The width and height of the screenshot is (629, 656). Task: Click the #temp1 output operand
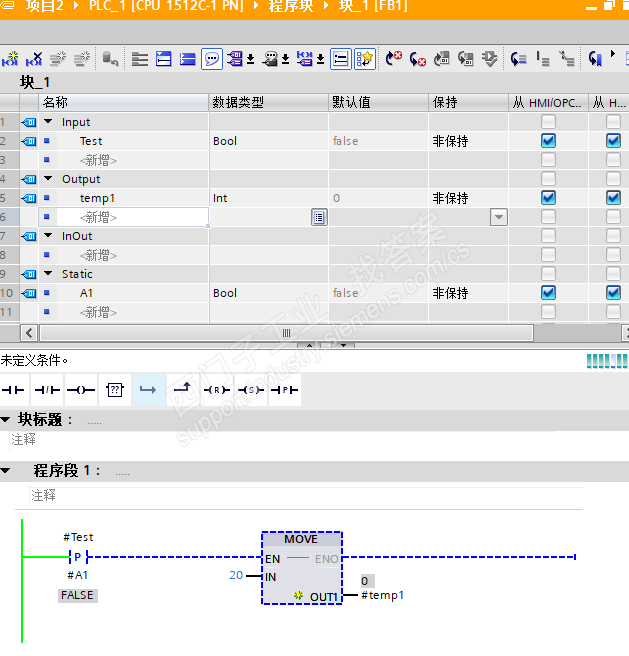click(382, 595)
